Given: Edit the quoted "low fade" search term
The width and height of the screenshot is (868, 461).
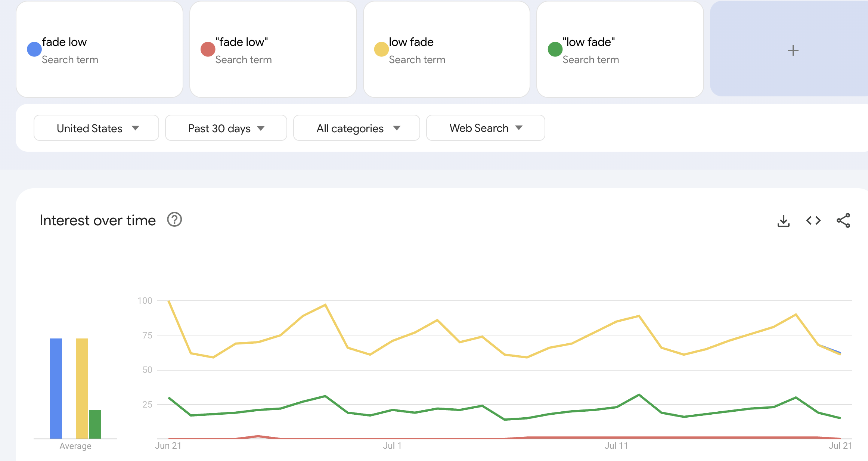Looking at the screenshot, I should (589, 42).
